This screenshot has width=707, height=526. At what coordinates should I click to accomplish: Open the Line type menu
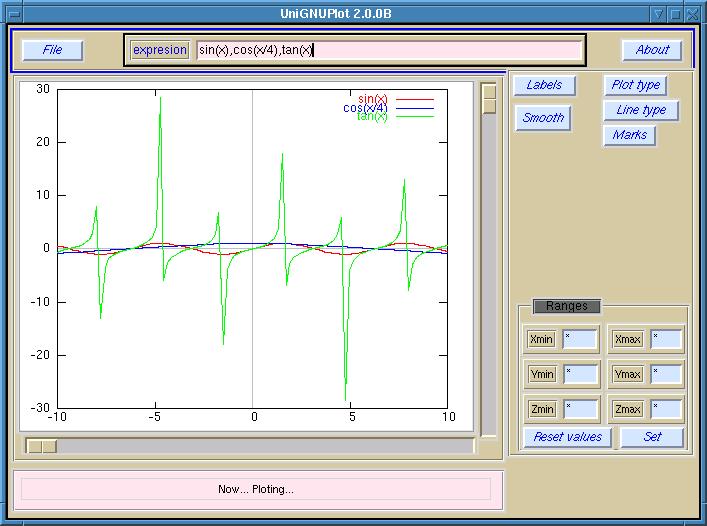pos(640,110)
